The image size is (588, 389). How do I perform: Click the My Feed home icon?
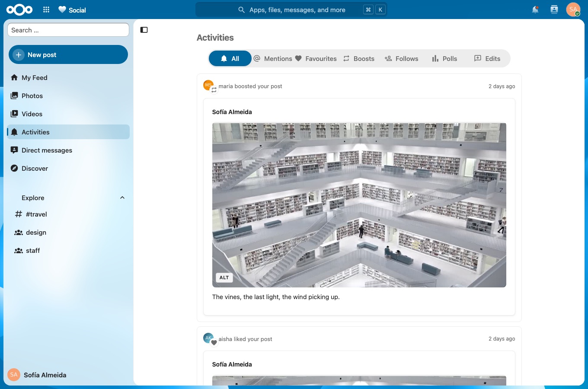pyautogui.click(x=14, y=78)
